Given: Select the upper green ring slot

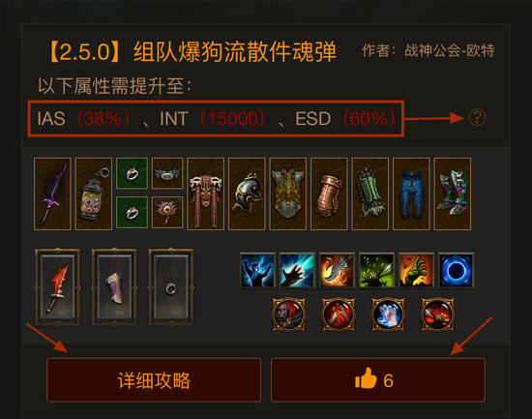Looking at the screenshot, I should point(132,173).
